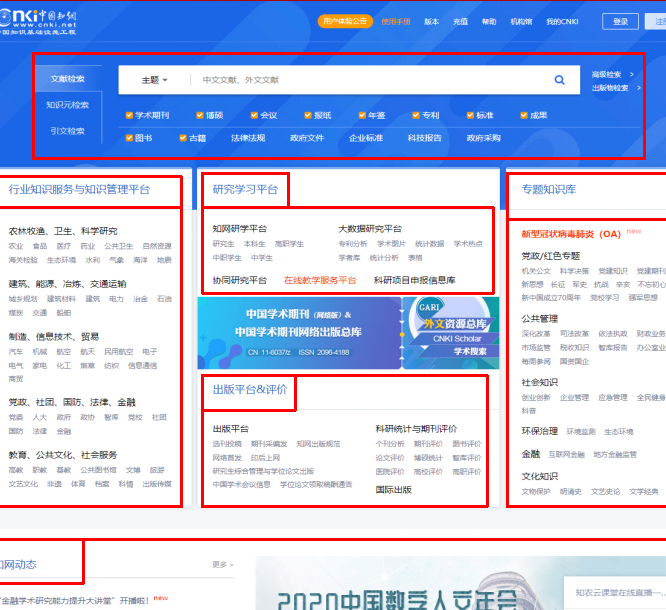Open 知网研学平台 link
Image resolution: width=666 pixels, height=610 pixels.
pos(240,229)
